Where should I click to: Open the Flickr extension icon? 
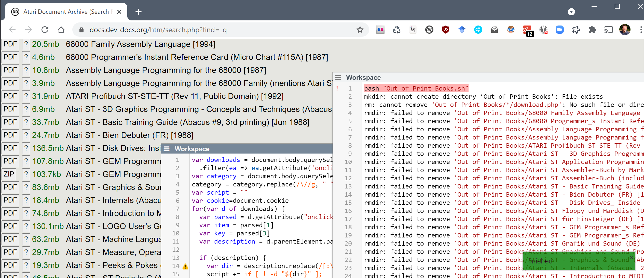point(380,30)
